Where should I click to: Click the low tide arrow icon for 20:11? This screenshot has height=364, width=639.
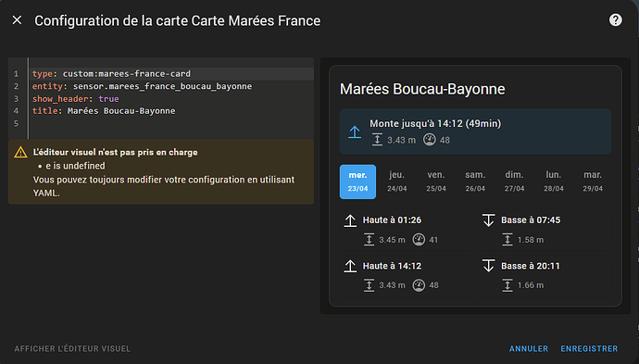point(488,266)
